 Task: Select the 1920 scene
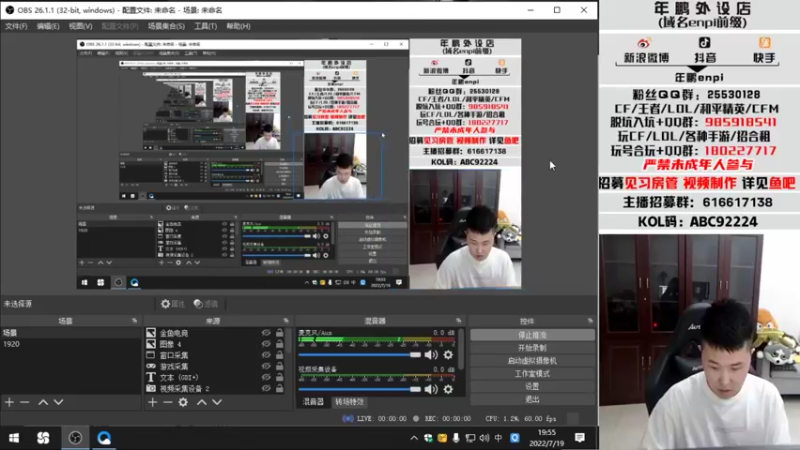pyautogui.click(x=70, y=344)
